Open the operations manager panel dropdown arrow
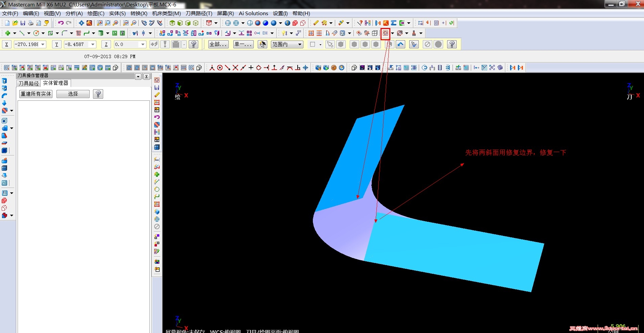Screen dimensions: 644x333 138,76
